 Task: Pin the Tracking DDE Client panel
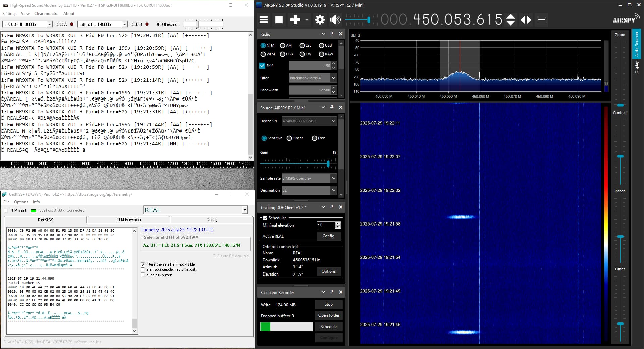[x=332, y=207]
